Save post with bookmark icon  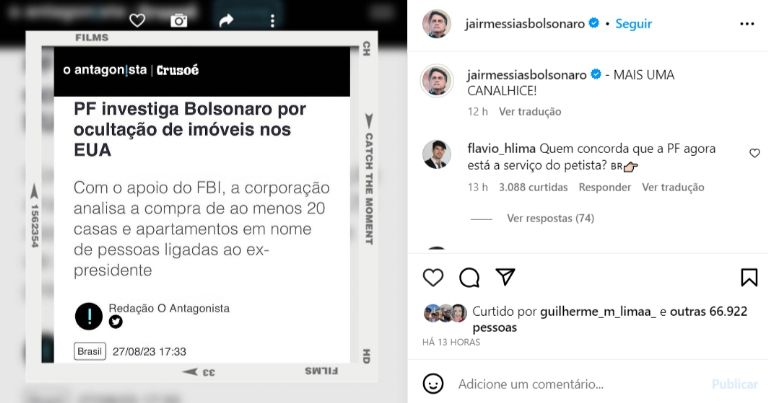pos(749,277)
